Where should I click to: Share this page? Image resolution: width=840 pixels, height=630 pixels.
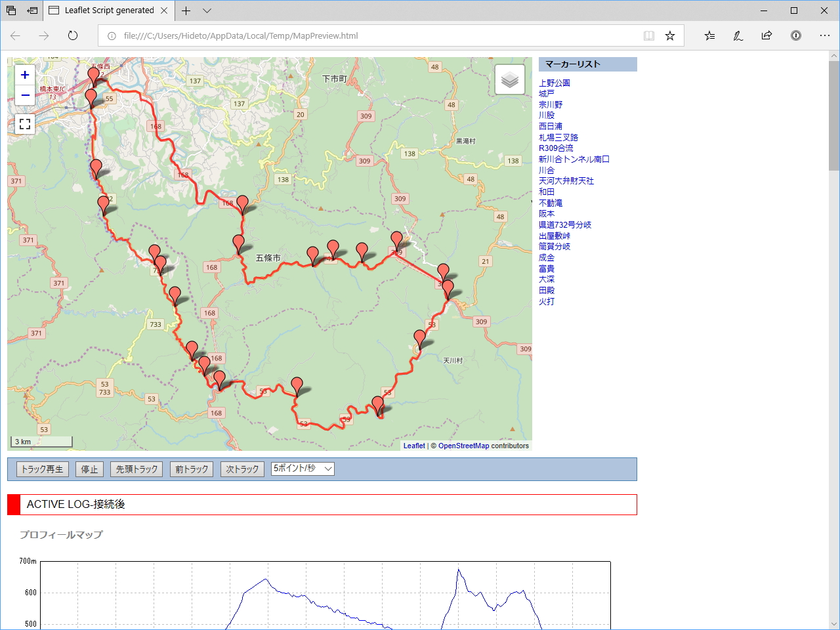(x=766, y=35)
